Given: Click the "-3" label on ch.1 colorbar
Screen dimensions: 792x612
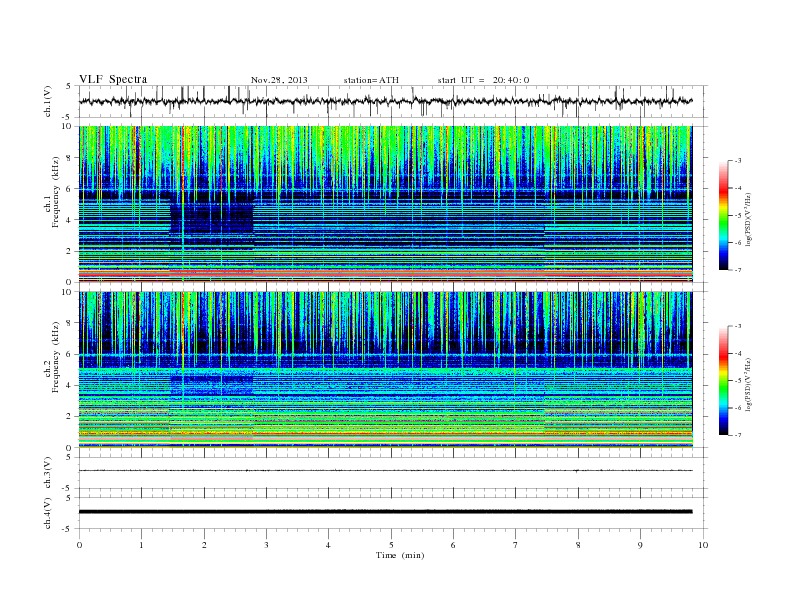Looking at the screenshot, I should (x=737, y=161).
